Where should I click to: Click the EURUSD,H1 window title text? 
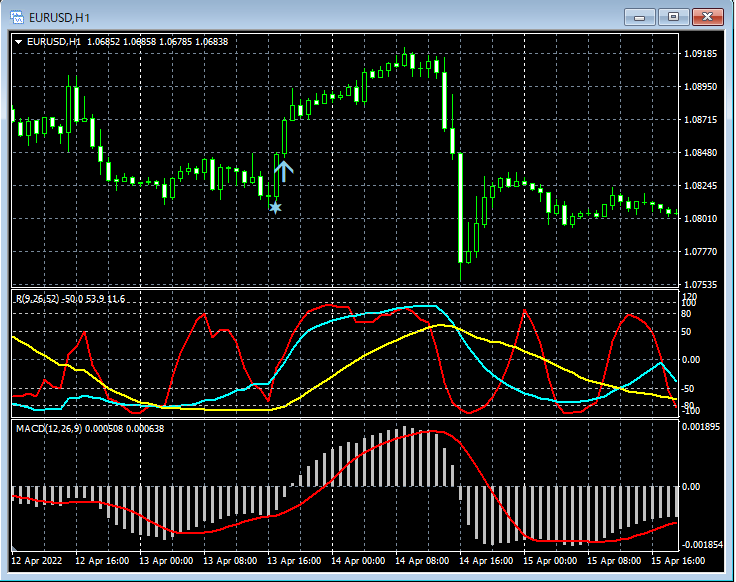[x=59, y=18]
